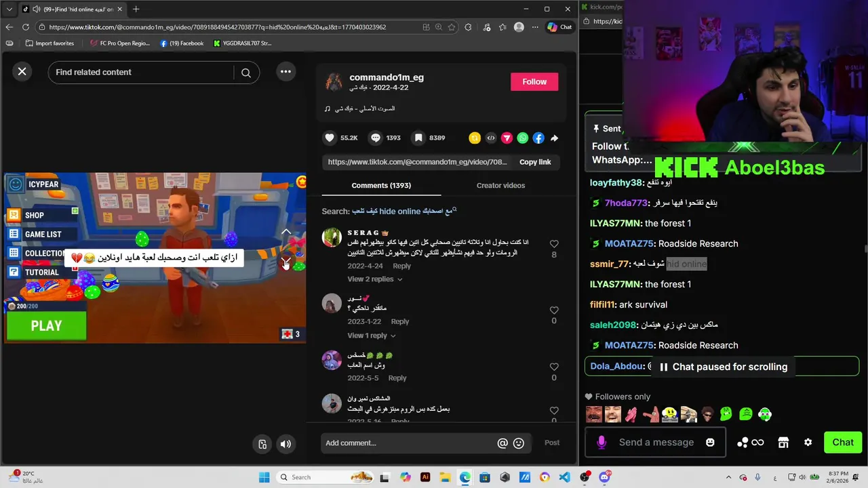Open Import favorites bookmark

point(50,43)
